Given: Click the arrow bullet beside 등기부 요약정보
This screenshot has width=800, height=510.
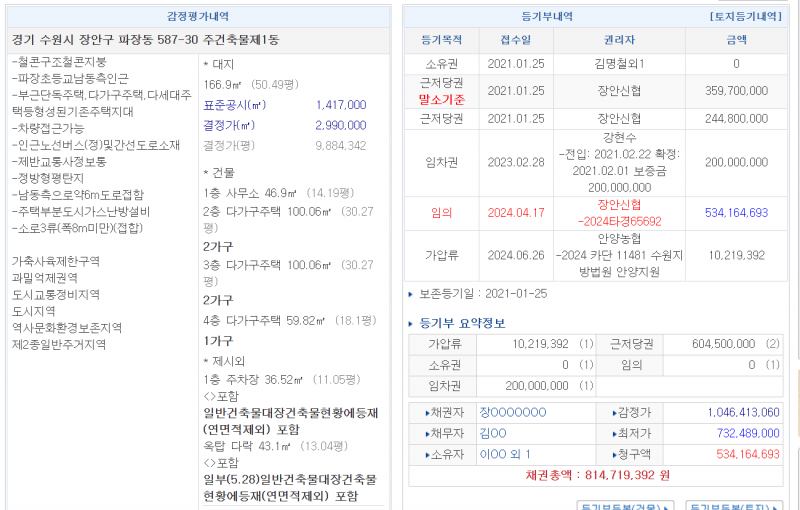Looking at the screenshot, I should [x=411, y=324].
